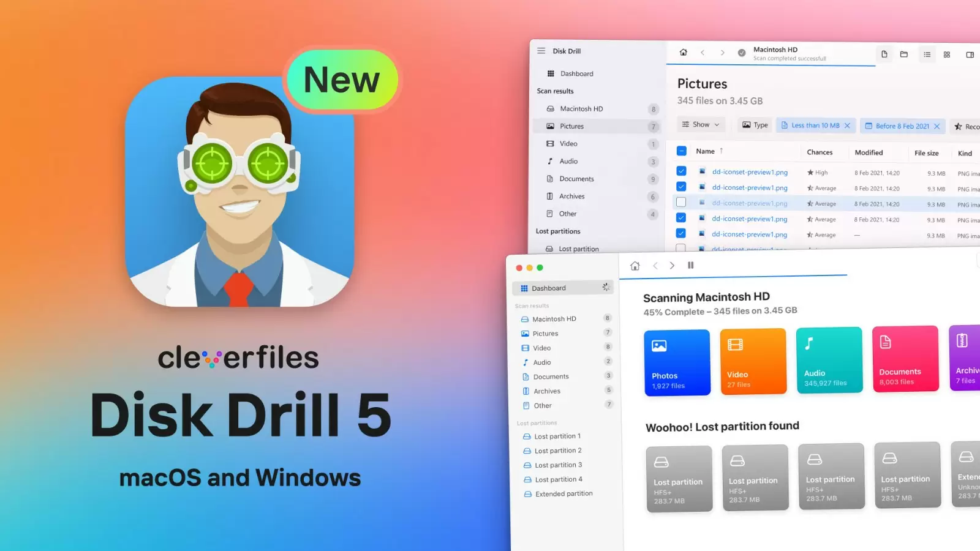This screenshot has height=551, width=980.
Task: Pause the scan with the pause icon
Action: click(x=691, y=265)
